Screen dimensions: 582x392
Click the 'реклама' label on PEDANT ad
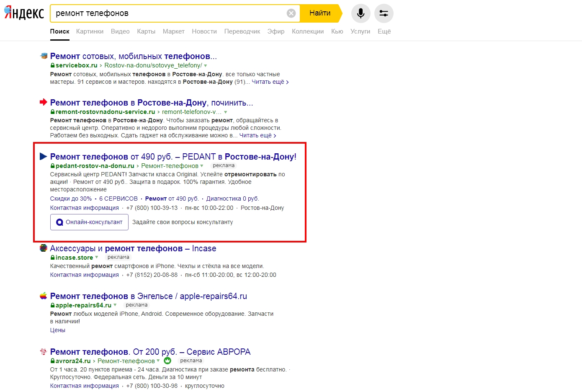[x=224, y=166]
